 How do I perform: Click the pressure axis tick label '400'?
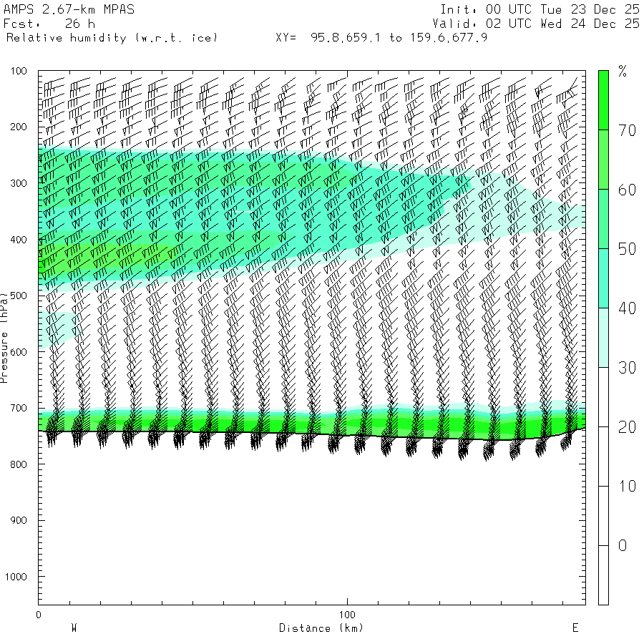pyautogui.click(x=19, y=240)
